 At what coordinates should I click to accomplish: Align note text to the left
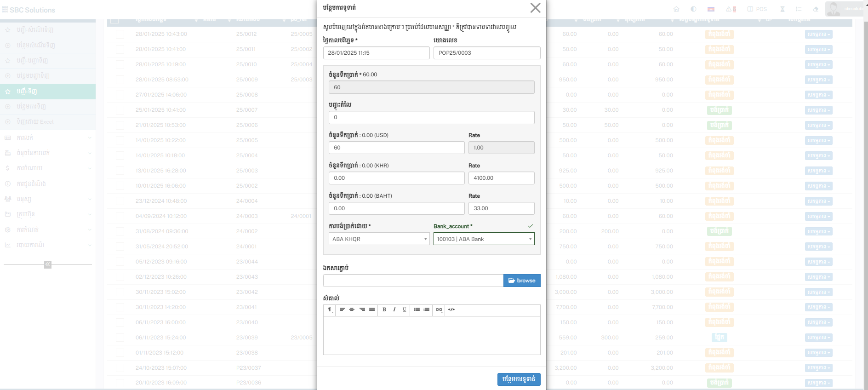tap(342, 310)
